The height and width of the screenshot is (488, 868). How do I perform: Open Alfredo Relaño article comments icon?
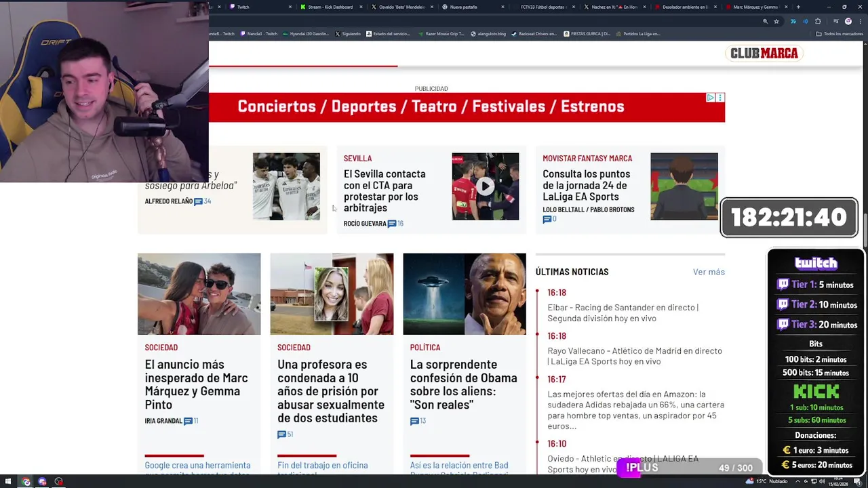[198, 201]
